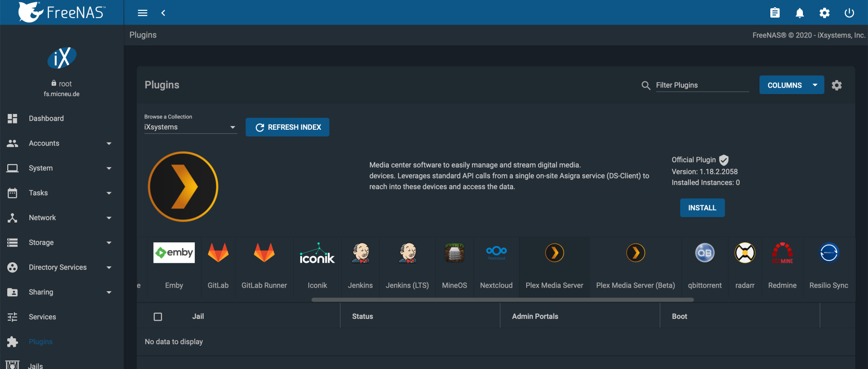This screenshot has width=868, height=369.
Task: Click the large Plex plugin logo
Action: pyautogui.click(x=183, y=186)
